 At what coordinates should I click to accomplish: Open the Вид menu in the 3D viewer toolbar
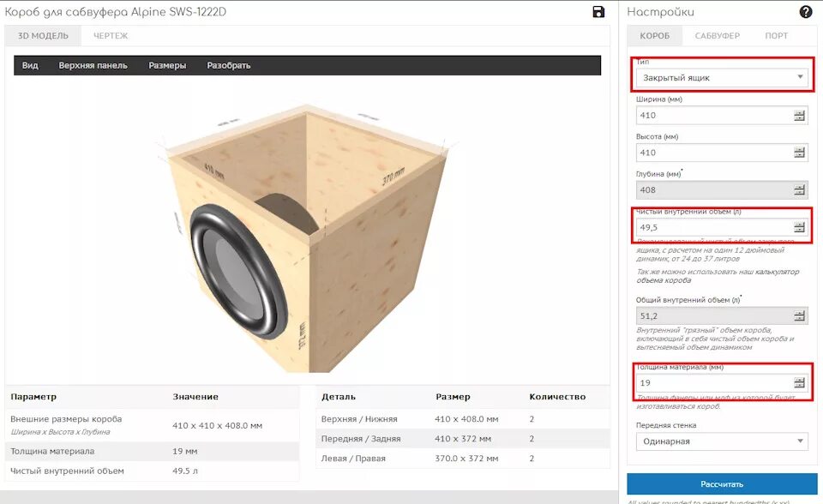click(x=30, y=66)
